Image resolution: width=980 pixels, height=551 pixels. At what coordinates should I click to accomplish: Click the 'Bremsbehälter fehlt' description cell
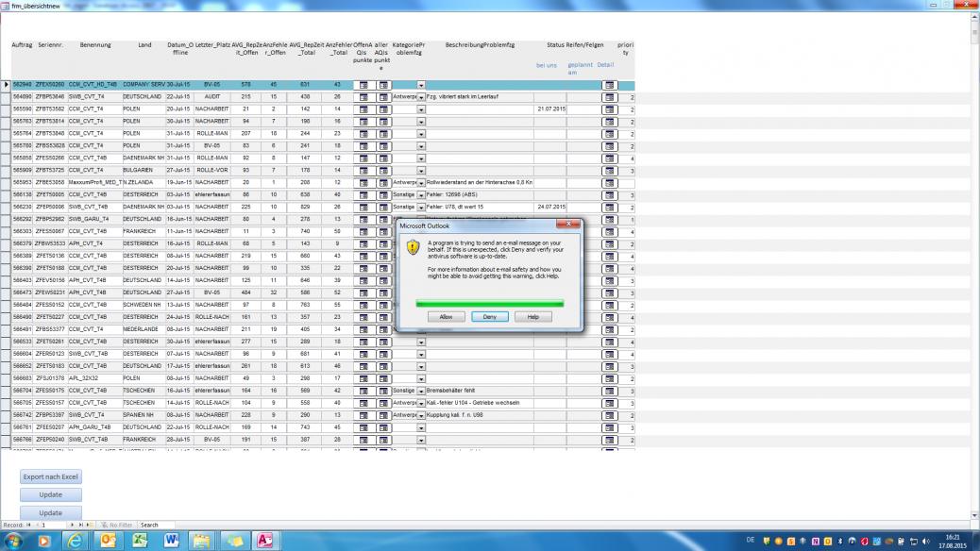click(480, 391)
